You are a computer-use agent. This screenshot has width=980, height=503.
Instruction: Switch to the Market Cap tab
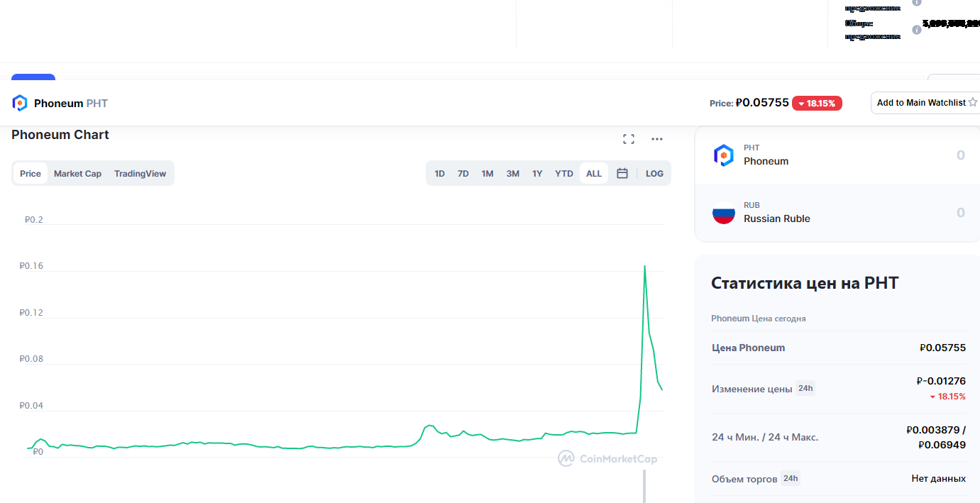[77, 174]
